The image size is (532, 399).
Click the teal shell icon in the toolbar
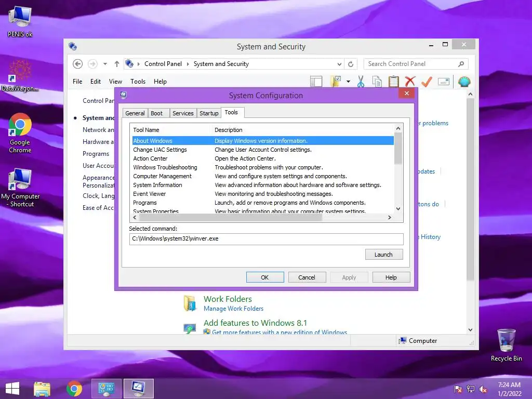[x=464, y=82]
